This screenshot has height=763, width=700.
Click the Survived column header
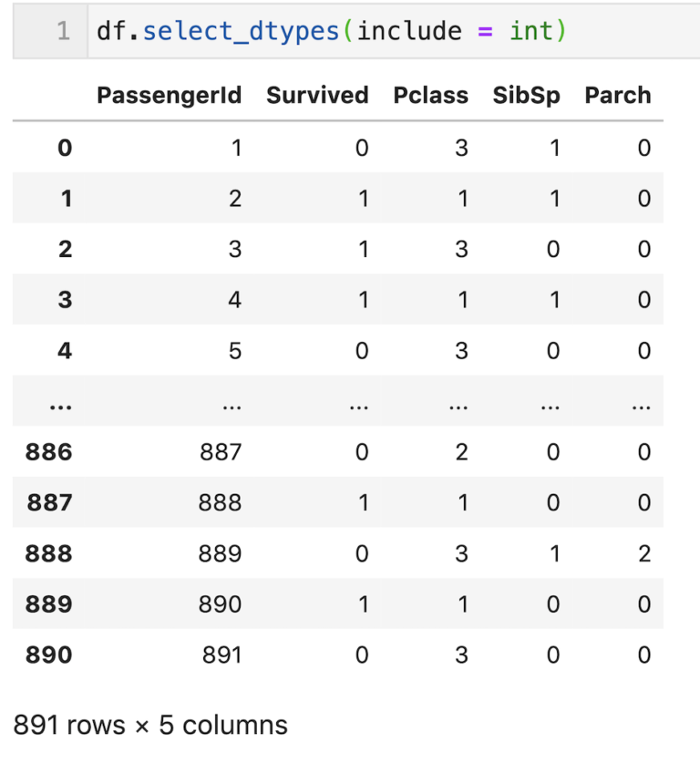pyautogui.click(x=317, y=96)
